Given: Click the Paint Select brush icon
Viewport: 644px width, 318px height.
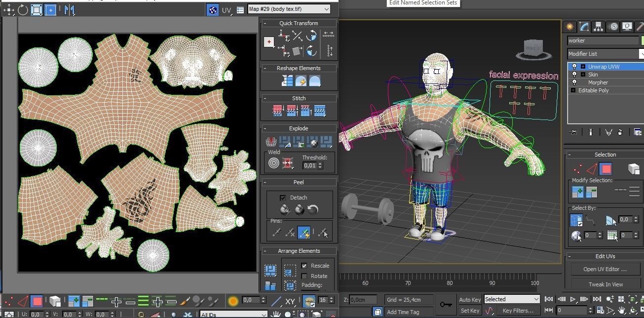Looking at the screenshot, I should tap(185, 301).
